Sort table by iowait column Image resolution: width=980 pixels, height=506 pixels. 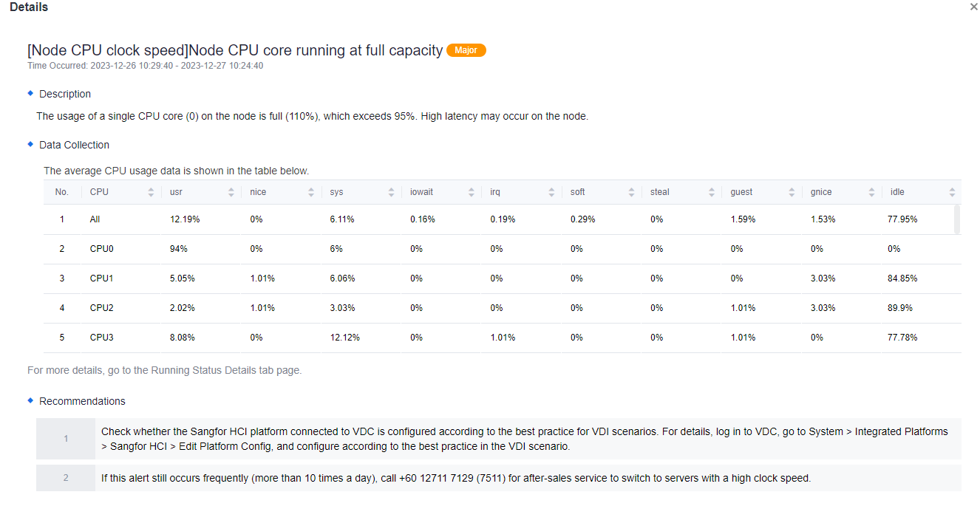click(x=472, y=192)
